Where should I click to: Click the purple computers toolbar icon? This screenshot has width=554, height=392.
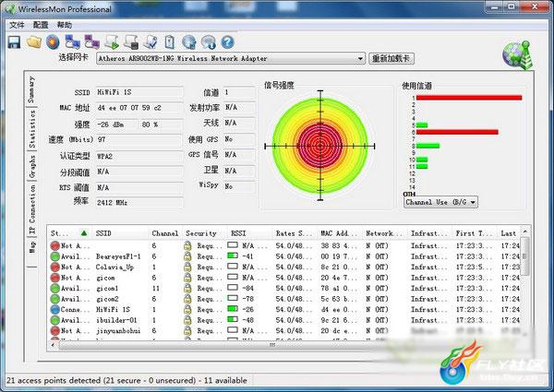coord(91,42)
